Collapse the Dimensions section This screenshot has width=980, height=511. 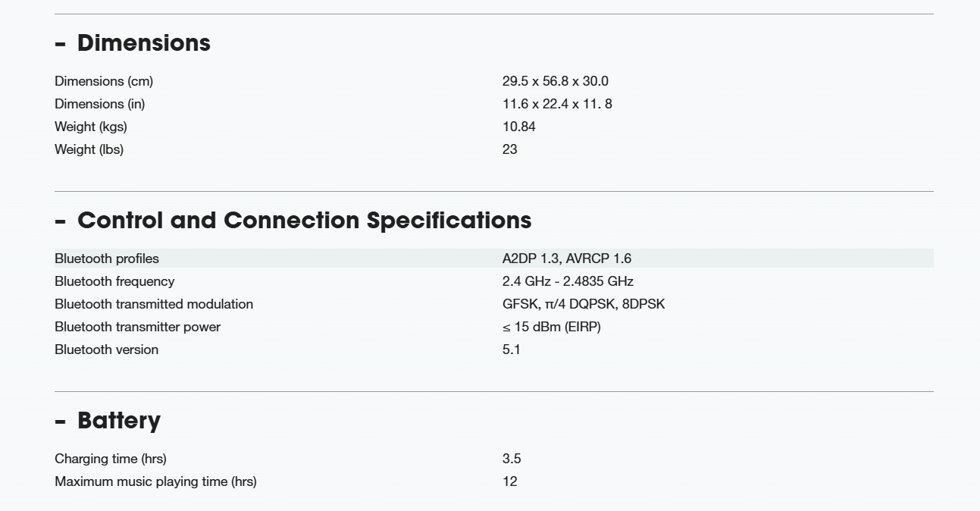[133, 43]
